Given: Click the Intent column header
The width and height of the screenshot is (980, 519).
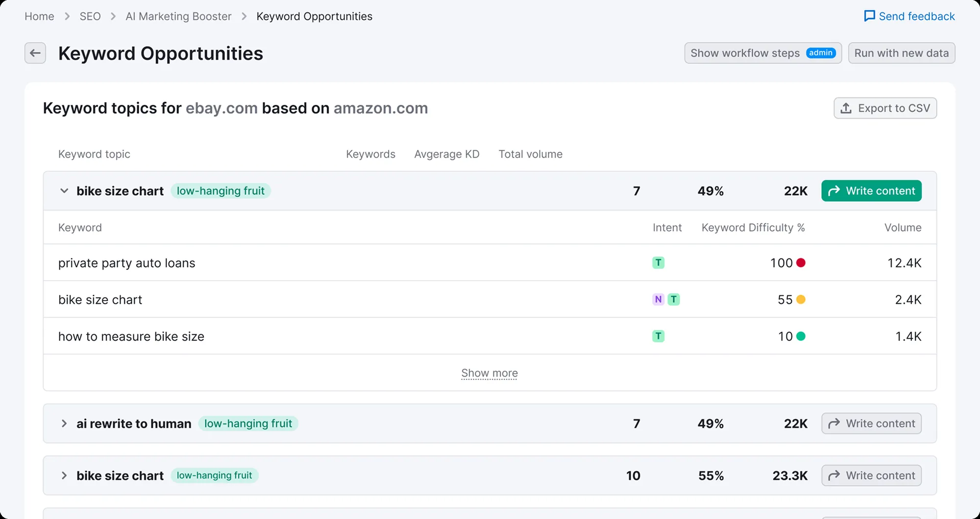Looking at the screenshot, I should (667, 228).
